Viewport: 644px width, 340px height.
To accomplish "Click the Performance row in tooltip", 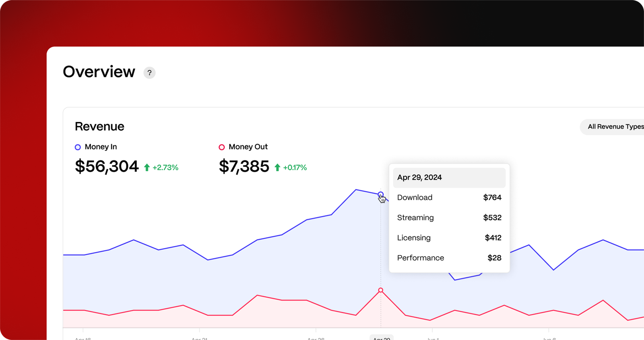I will pyautogui.click(x=449, y=258).
